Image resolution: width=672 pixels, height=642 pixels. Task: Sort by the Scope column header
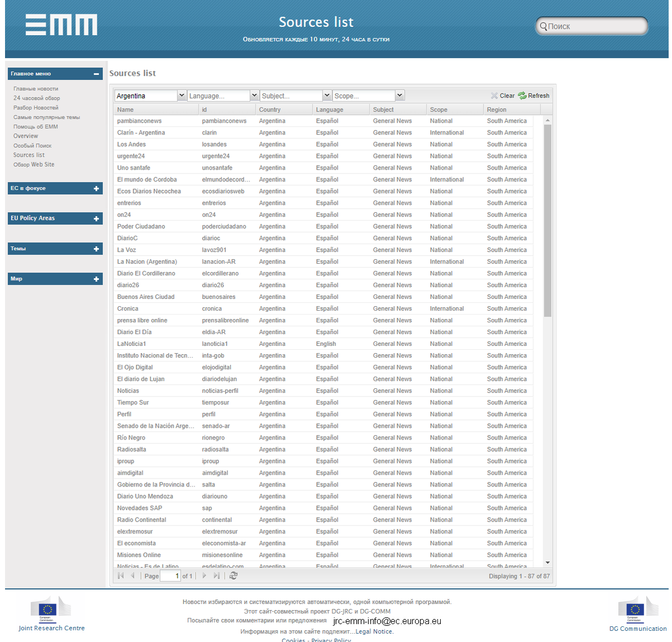click(455, 110)
